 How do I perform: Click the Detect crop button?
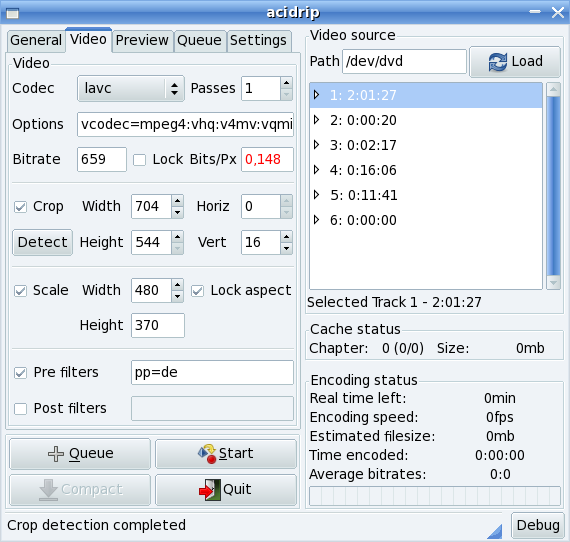tap(43, 242)
